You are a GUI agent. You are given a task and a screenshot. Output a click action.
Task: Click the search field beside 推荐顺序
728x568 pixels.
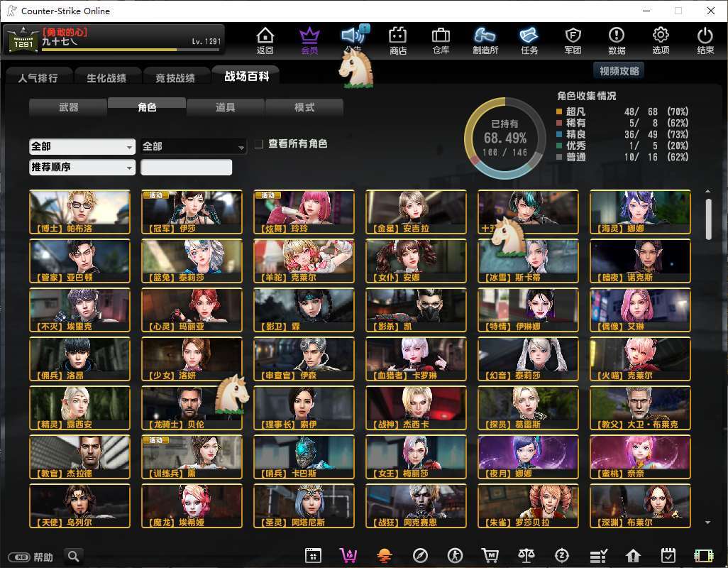187,168
